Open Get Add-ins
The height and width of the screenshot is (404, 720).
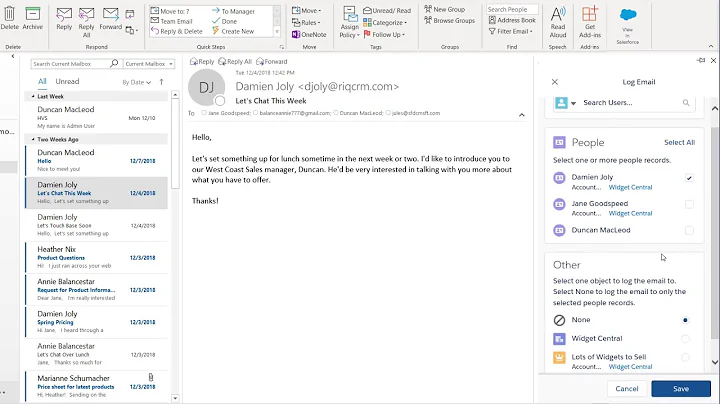coord(590,22)
